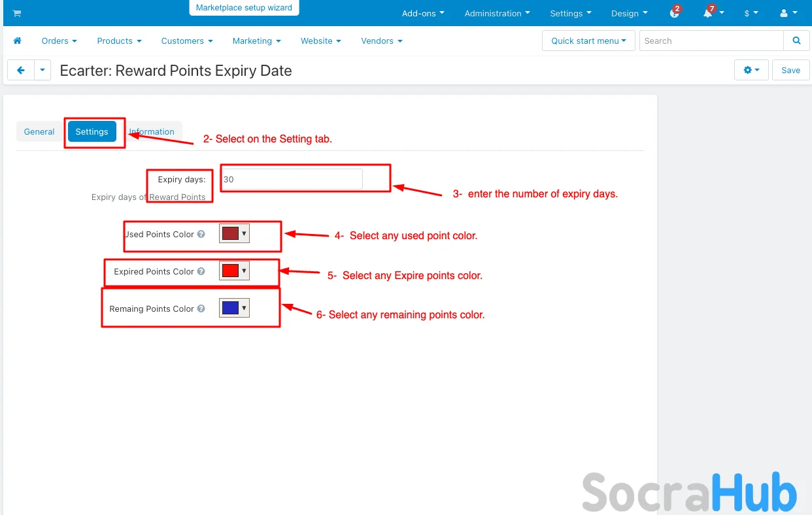
Task: Expand the Products menu
Action: (x=119, y=41)
